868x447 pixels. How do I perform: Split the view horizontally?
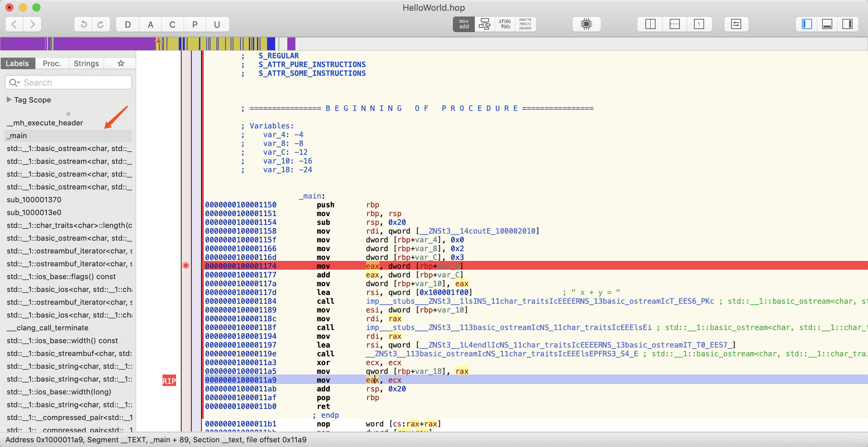coord(674,24)
